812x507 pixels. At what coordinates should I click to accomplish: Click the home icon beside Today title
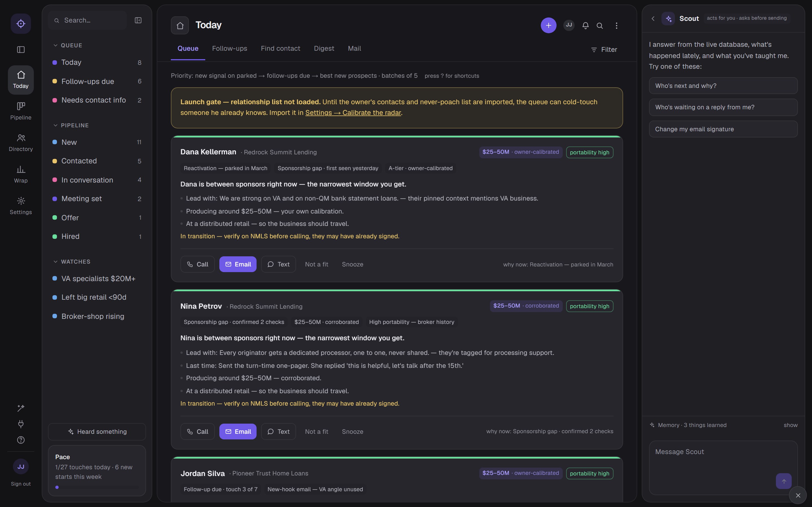(x=180, y=25)
